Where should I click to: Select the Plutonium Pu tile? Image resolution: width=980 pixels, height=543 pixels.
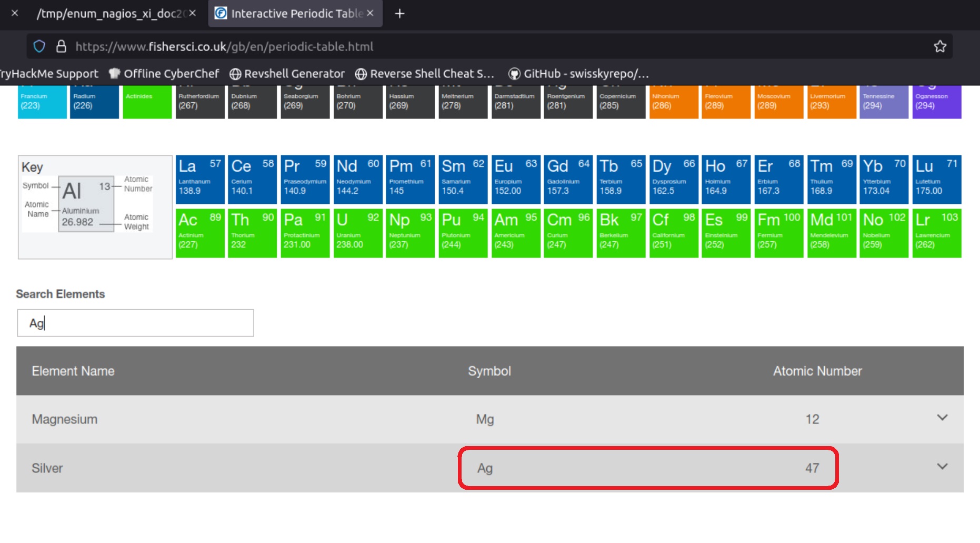click(463, 233)
